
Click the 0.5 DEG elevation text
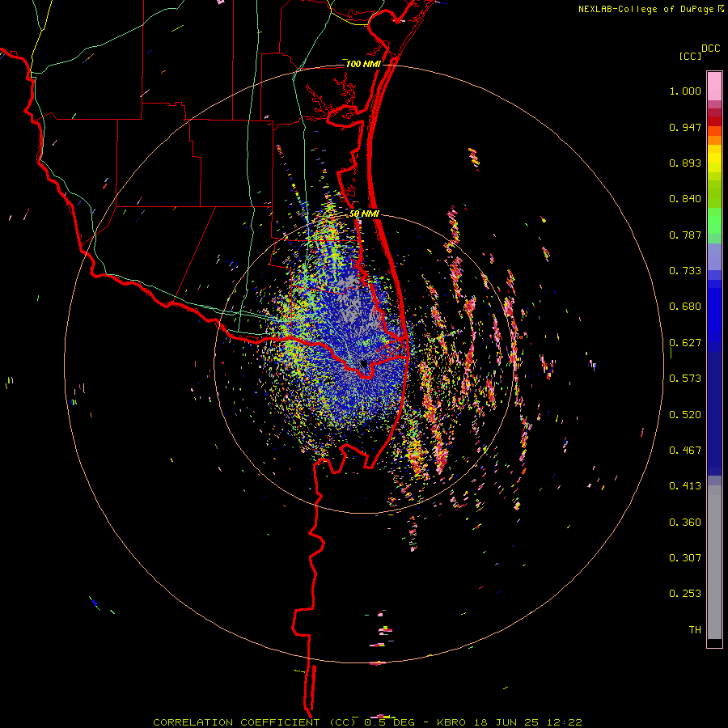pyautogui.click(x=388, y=722)
